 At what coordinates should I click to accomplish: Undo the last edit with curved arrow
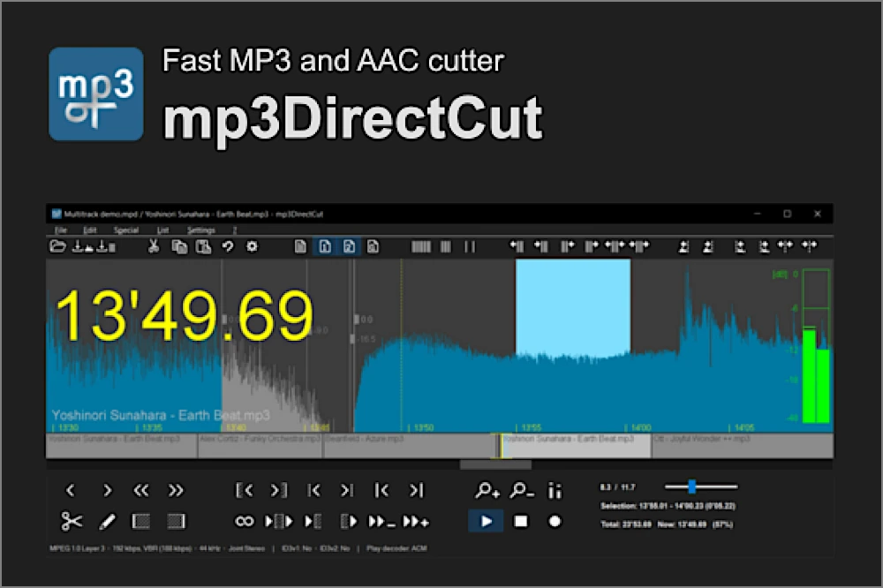(228, 246)
